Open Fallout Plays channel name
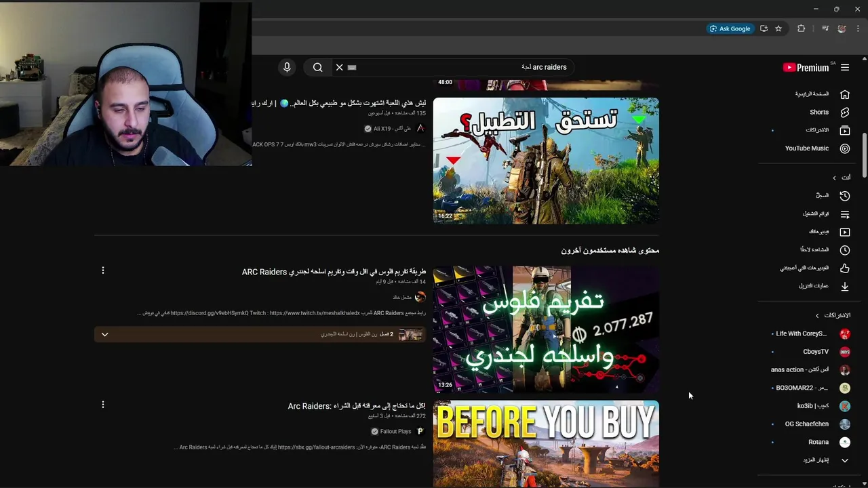Viewport: 868px width, 488px height. tap(395, 432)
